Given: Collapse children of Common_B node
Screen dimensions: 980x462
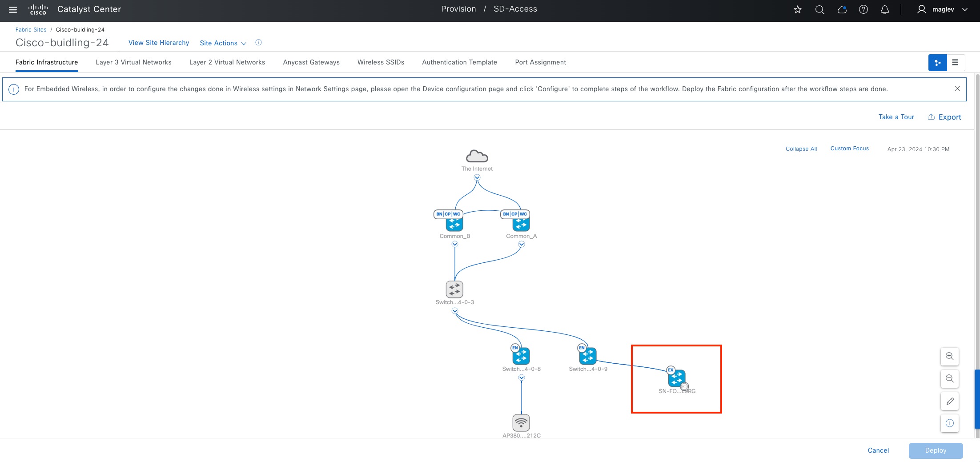Looking at the screenshot, I should pos(455,244).
